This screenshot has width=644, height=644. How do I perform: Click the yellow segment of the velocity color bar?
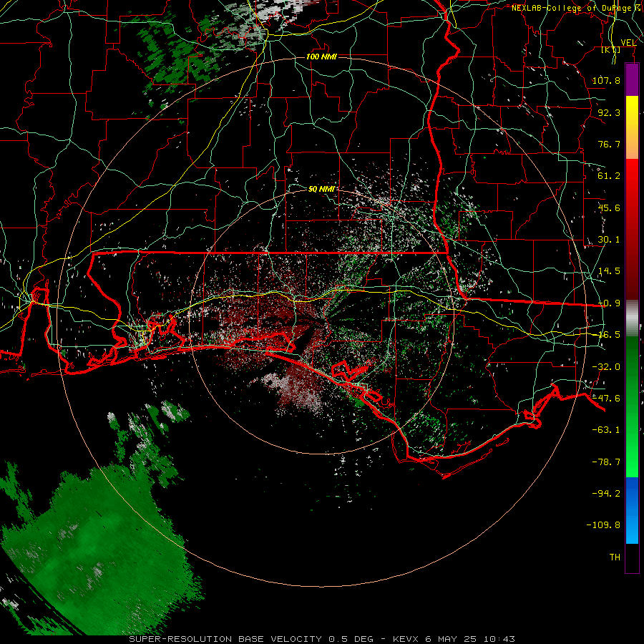[632, 111]
